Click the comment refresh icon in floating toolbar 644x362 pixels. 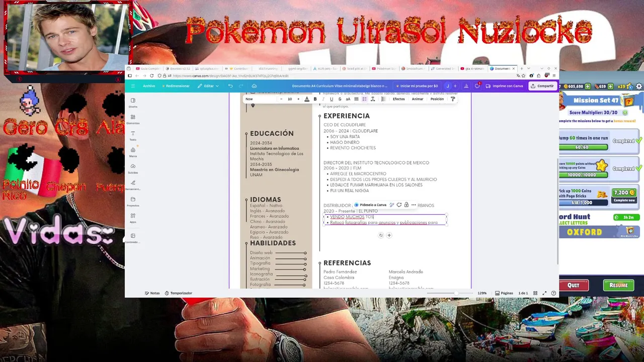point(399,205)
